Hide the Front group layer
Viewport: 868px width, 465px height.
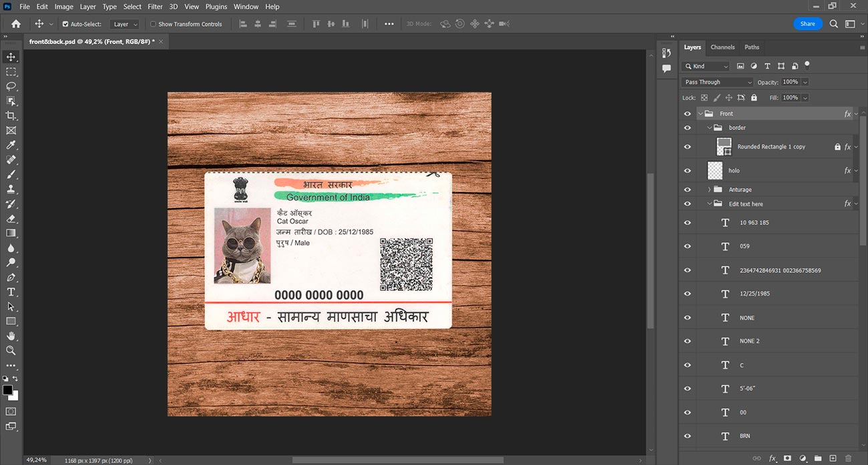[688, 113]
